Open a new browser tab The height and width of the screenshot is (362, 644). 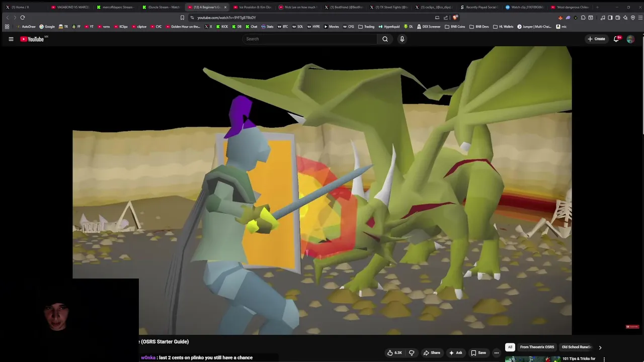[x=597, y=7]
